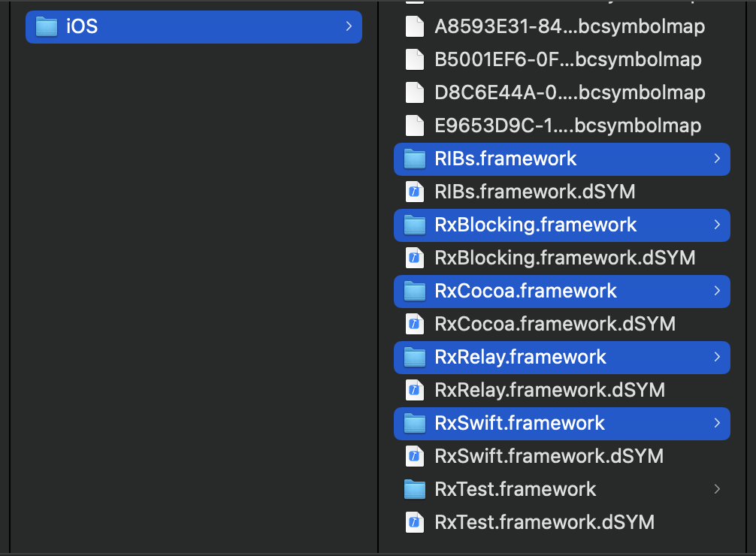
Task: Expand RxTest.framework with its chevron
Action: click(717, 489)
